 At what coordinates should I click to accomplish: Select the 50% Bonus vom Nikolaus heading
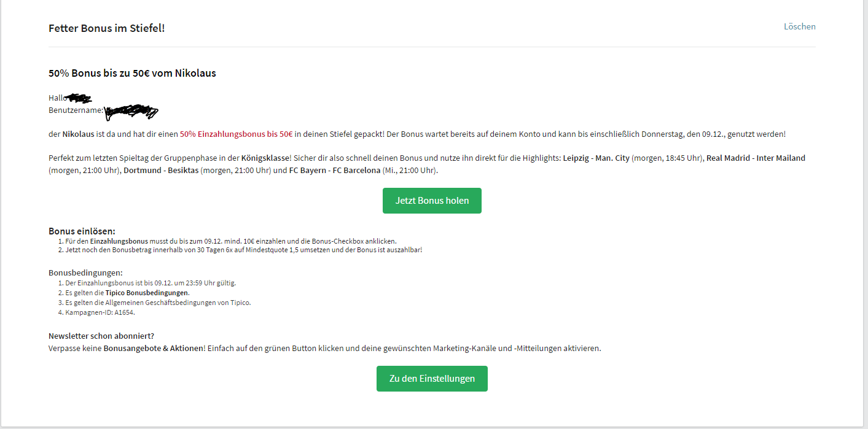(132, 73)
